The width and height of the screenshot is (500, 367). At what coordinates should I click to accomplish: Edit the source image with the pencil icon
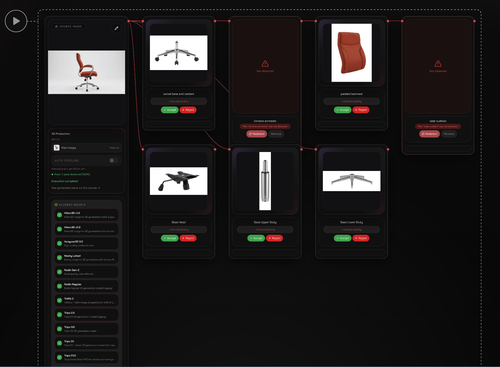[116, 28]
